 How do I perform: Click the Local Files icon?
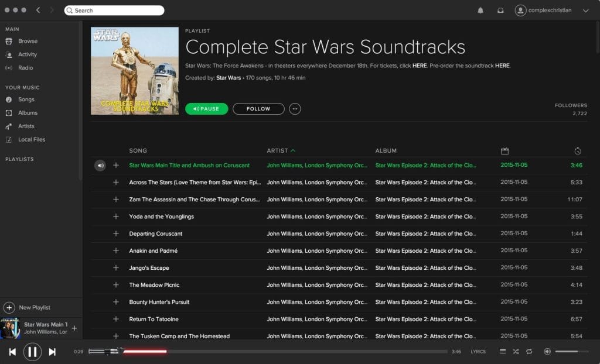[x=9, y=139]
